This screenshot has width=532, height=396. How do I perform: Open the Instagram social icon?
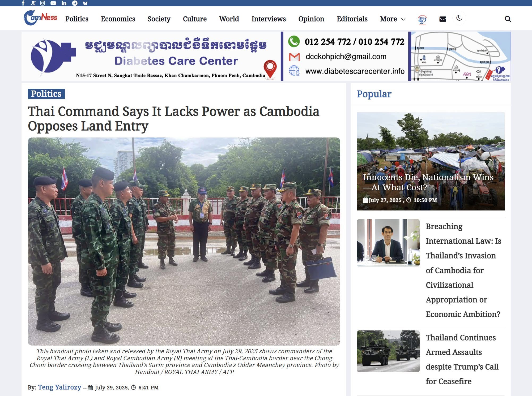(x=42, y=3)
